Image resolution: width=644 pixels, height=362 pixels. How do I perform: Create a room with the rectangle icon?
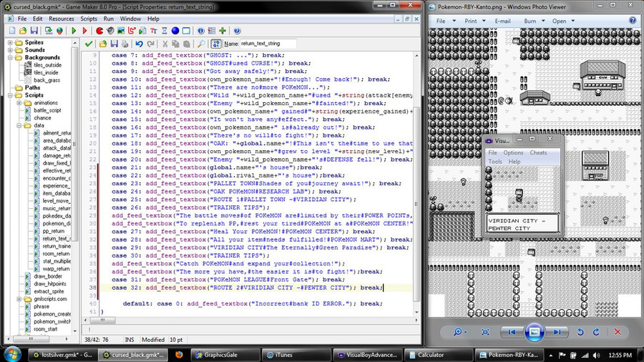tap(186, 31)
